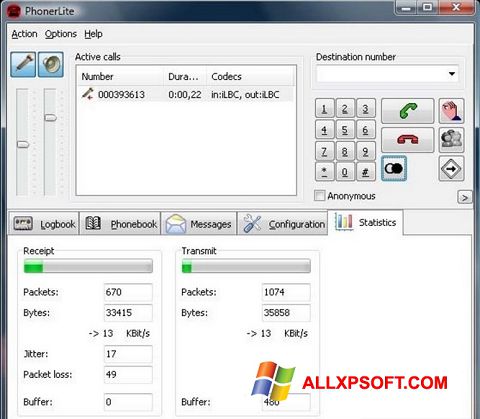
Task: Hang up with the red handset button
Action: click(408, 140)
